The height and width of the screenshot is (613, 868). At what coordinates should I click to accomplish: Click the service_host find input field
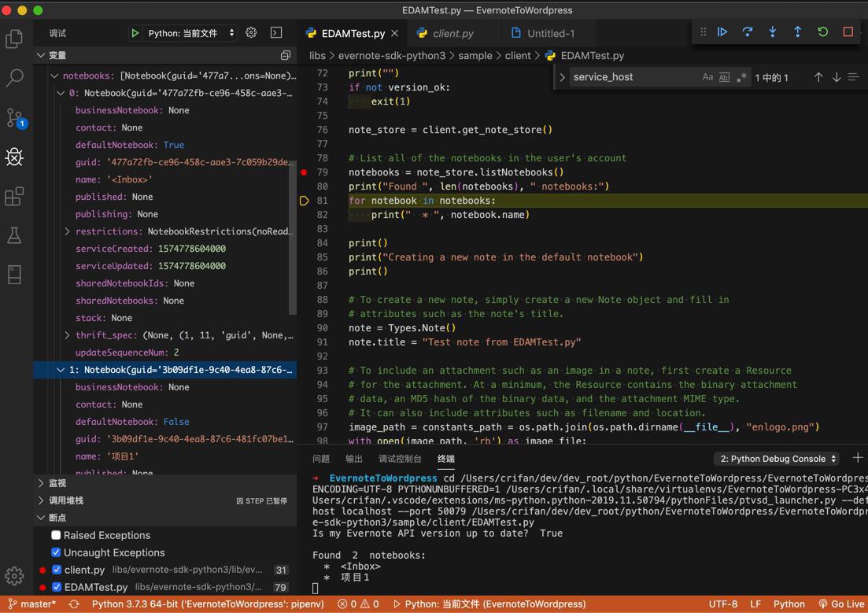click(633, 77)
